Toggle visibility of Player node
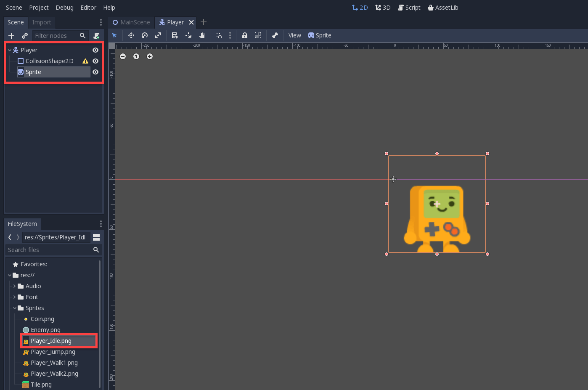 pos(95,50)
